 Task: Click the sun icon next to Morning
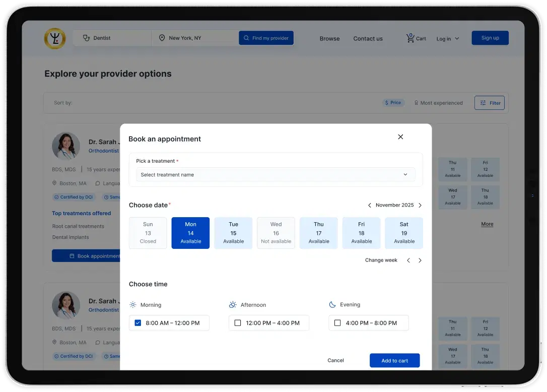133,305
